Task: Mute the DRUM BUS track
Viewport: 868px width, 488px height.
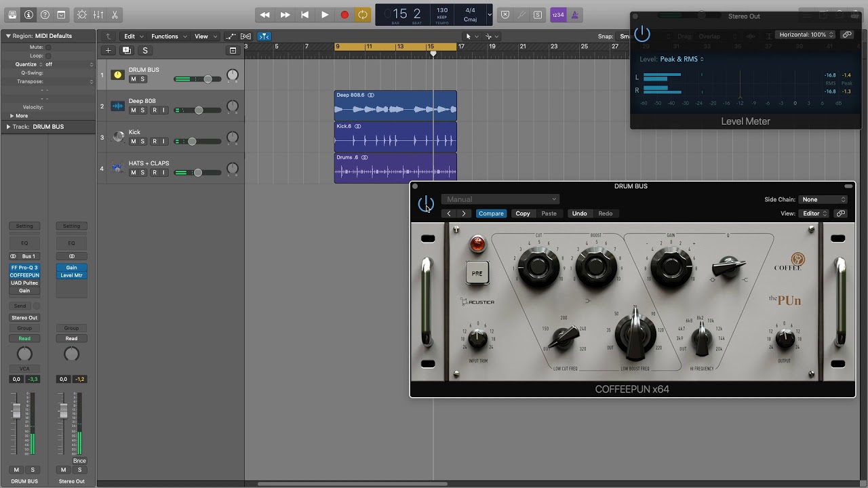Action: click(133, 79)
